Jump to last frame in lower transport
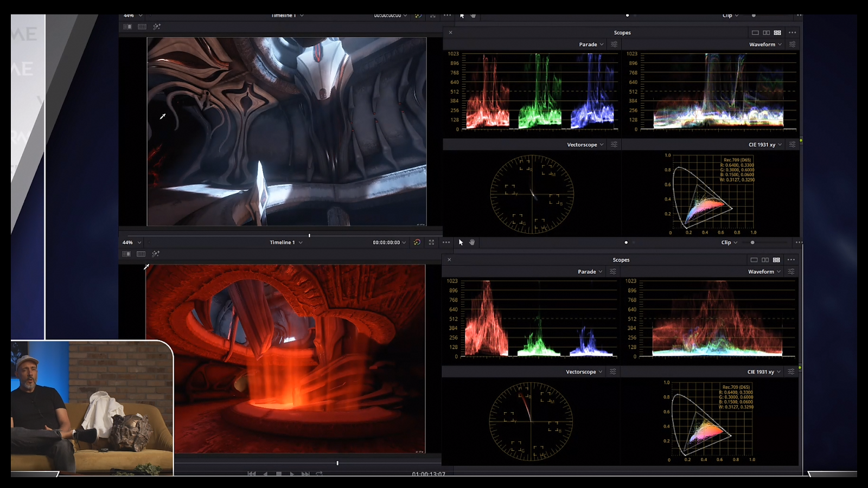This screenshot has height=488, width=868. (x=305, y=474)
